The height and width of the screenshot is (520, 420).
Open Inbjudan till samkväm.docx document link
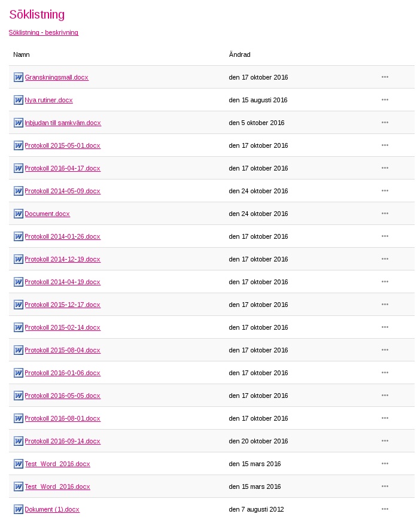[x=63, y=123]
